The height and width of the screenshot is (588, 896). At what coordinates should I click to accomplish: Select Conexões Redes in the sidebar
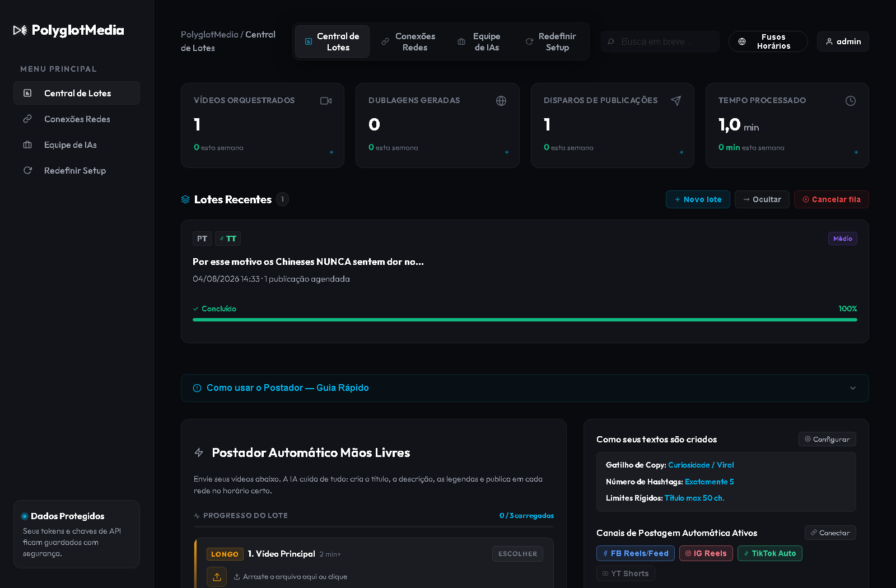point(77,119)
